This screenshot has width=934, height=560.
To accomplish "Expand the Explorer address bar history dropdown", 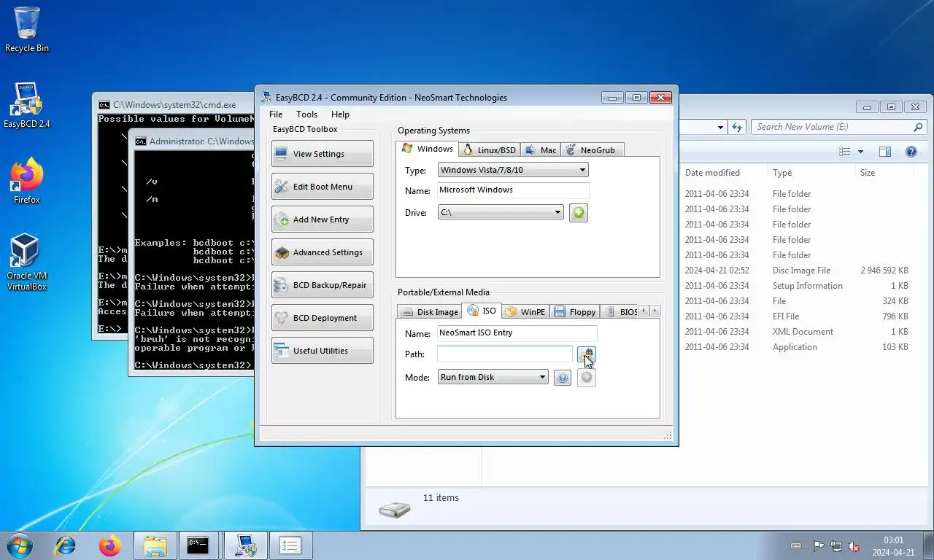I will point(720,127).
